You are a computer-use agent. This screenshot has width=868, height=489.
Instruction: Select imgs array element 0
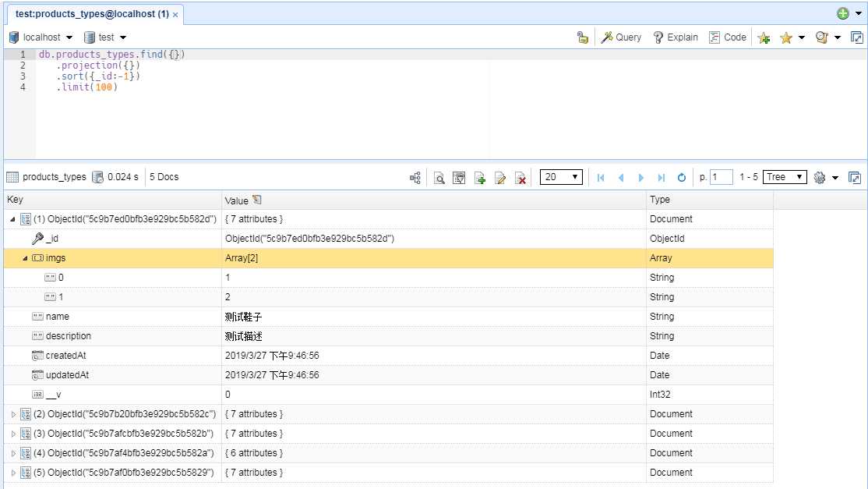(x=389, y=278)
